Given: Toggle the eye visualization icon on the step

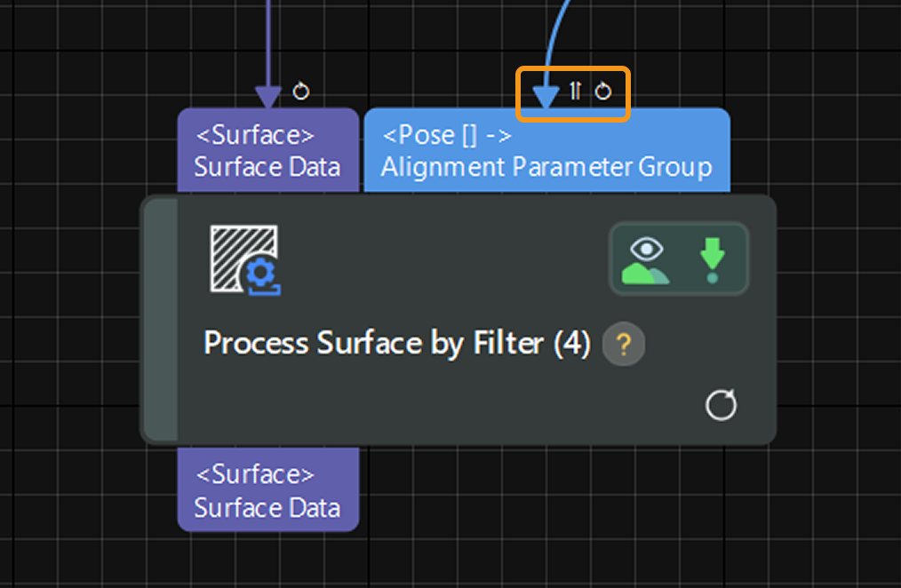Looking at the screenshot, I should 646,259.
